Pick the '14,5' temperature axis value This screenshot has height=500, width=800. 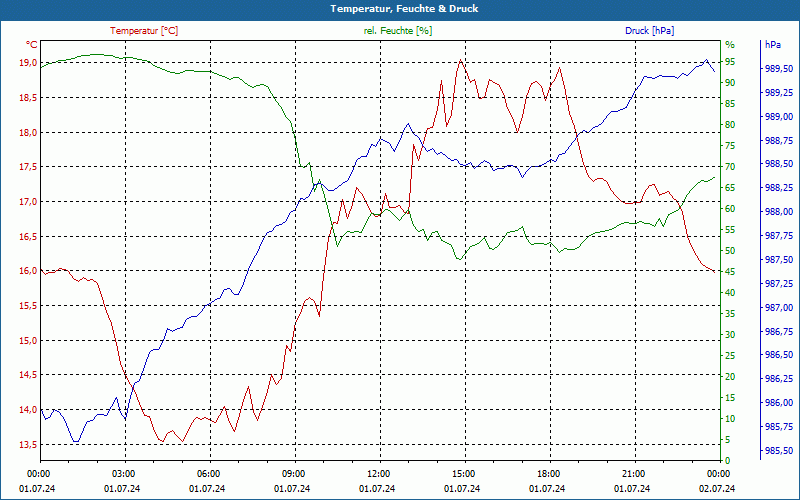(28, 375)
